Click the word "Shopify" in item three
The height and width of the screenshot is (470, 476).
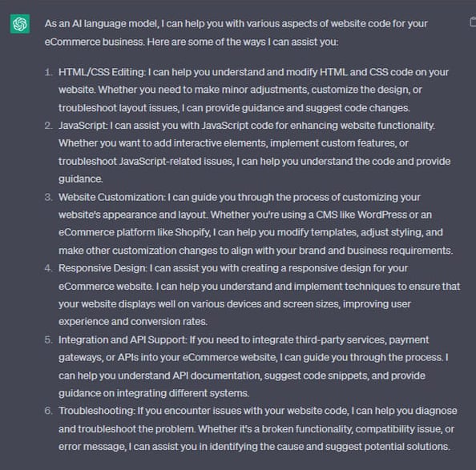(x=192, y=232)
